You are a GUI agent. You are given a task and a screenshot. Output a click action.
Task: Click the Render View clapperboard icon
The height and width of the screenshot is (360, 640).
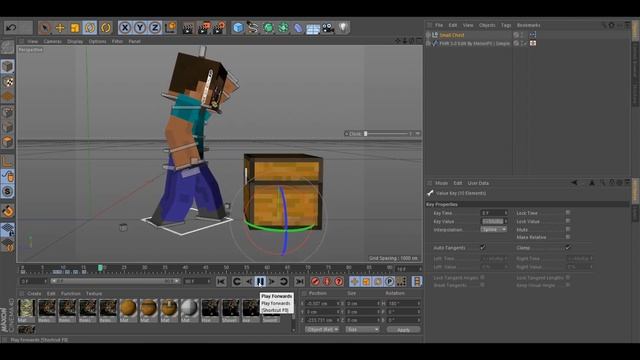tap(188, 28)
